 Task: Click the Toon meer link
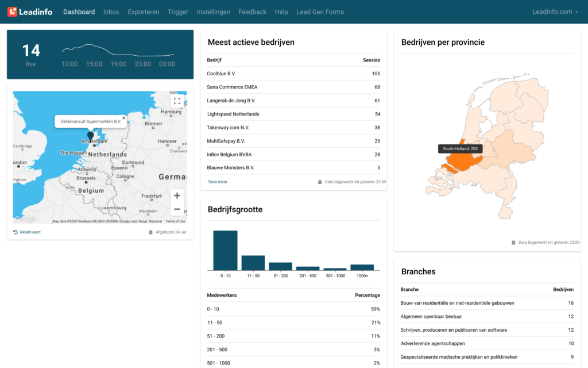[x=218, y=182]
